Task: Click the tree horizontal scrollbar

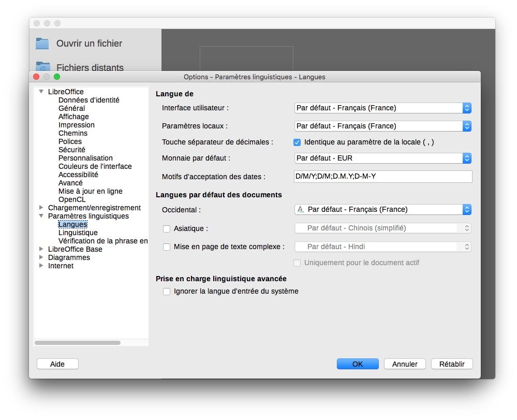Action: [78, 343]
